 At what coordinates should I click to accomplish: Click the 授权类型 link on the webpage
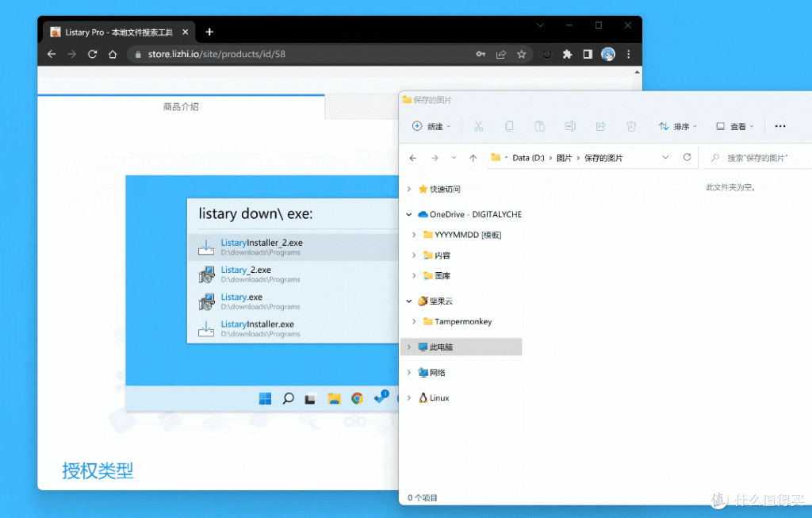(x=97, y=470)
